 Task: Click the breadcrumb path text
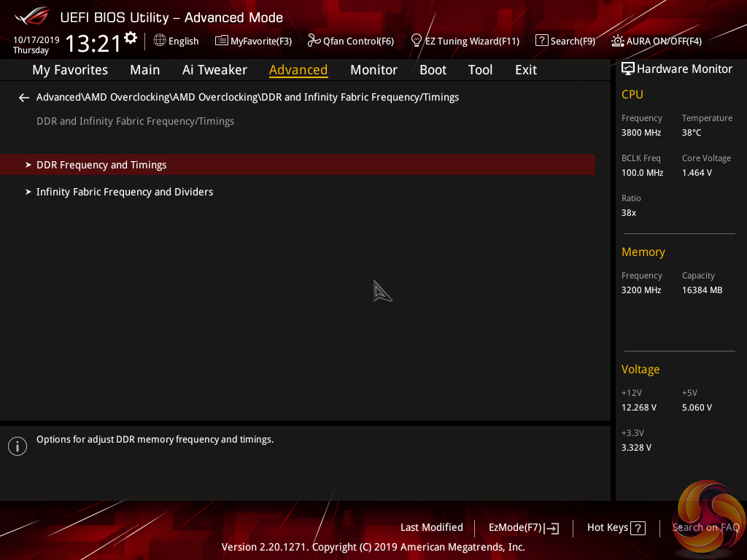(x=248, y=97)
